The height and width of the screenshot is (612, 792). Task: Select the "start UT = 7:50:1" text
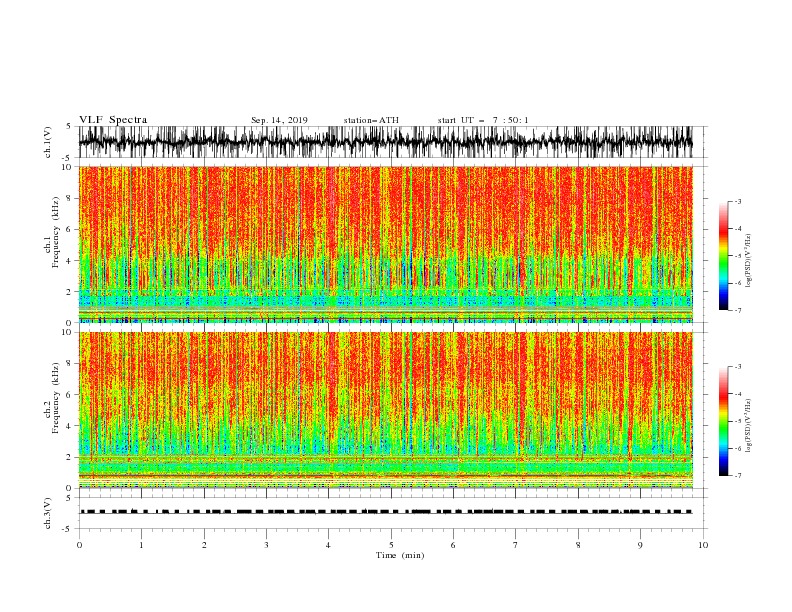[483, 120]
